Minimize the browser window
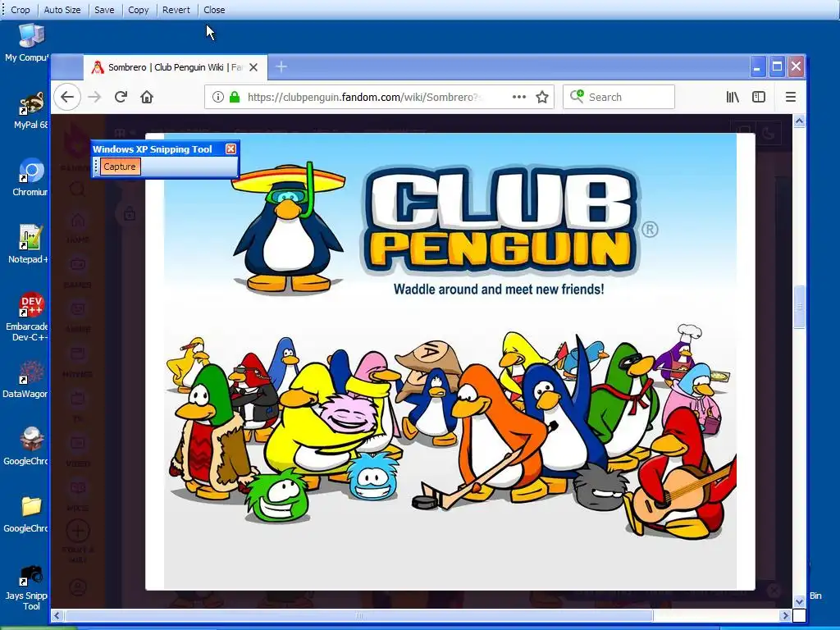 pyautogui.click(x=757, y=67)
